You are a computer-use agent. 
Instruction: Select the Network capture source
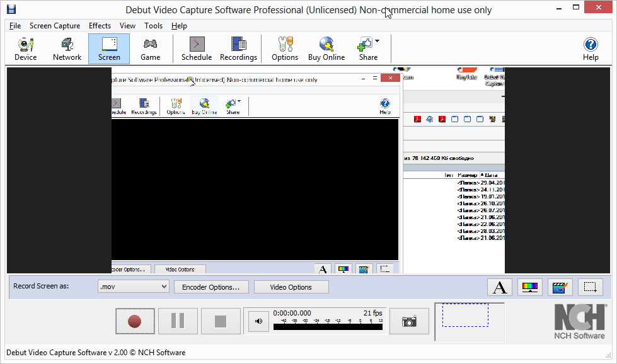[x=67, y=48]
